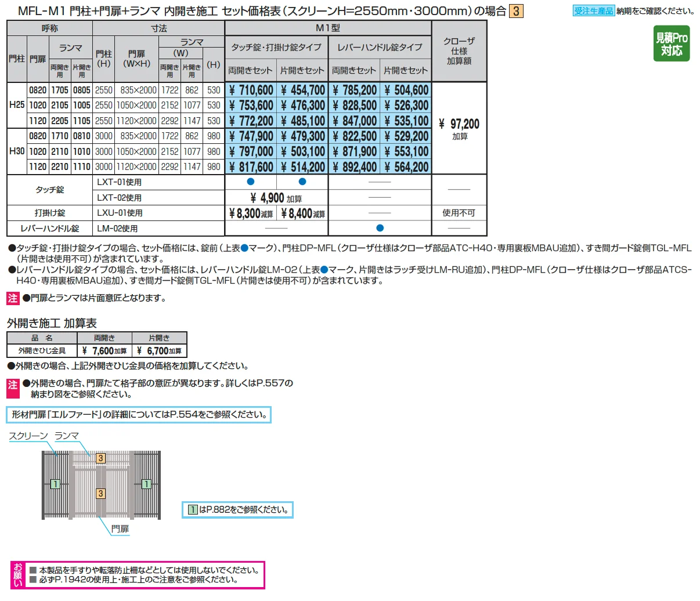The height and width of the screenshot is (601, 700).
Task: Click the レバーハンドル錠 row header
Action: coord(50,229)
